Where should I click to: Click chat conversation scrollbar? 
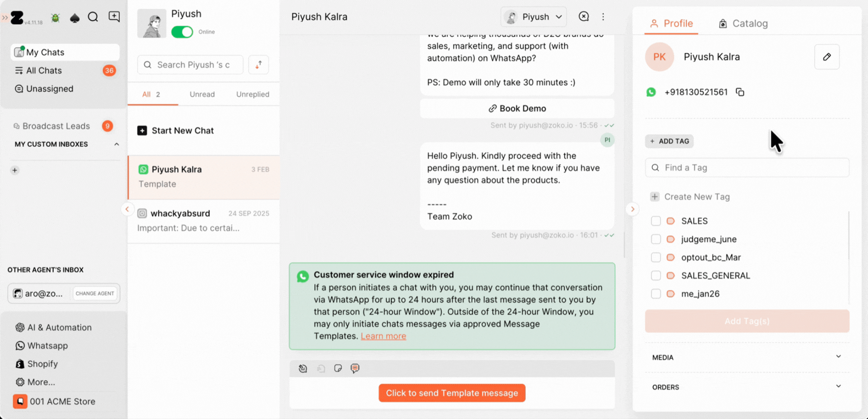tap(624, 244)
